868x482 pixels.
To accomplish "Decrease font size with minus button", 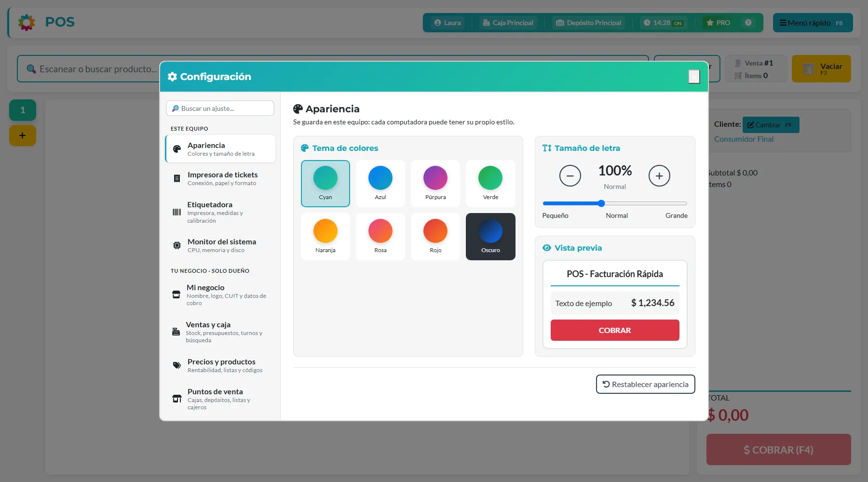I will (570, 176).
